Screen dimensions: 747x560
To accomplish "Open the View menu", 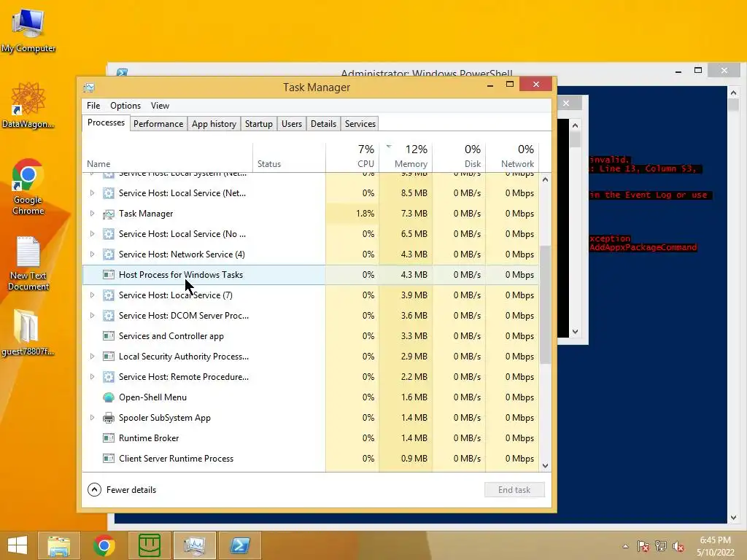I will [x=160, y=106].
